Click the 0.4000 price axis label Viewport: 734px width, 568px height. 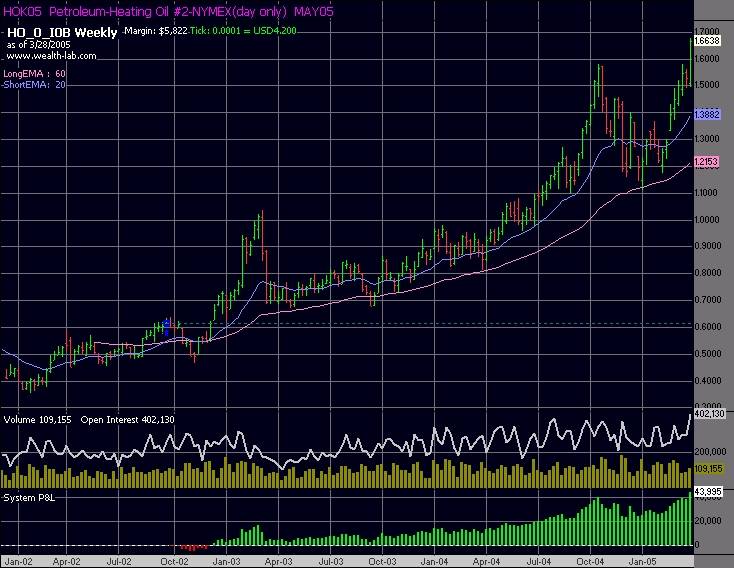(707, 381)
